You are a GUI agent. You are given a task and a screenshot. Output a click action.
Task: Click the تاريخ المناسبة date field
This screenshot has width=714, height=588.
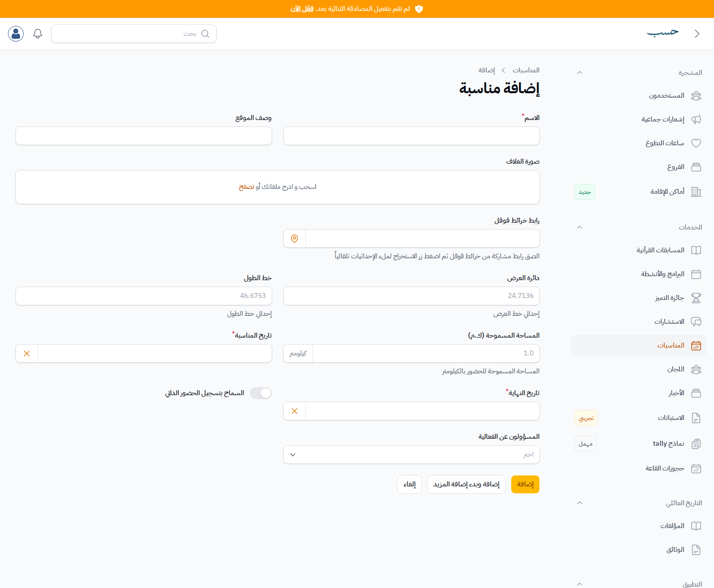[x=155, y=353]
